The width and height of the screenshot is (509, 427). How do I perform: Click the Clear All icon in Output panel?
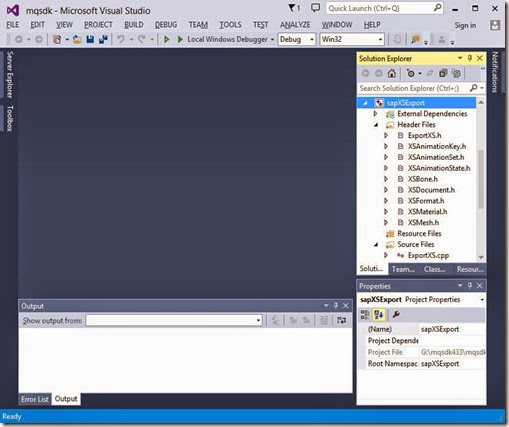[324, 320]
